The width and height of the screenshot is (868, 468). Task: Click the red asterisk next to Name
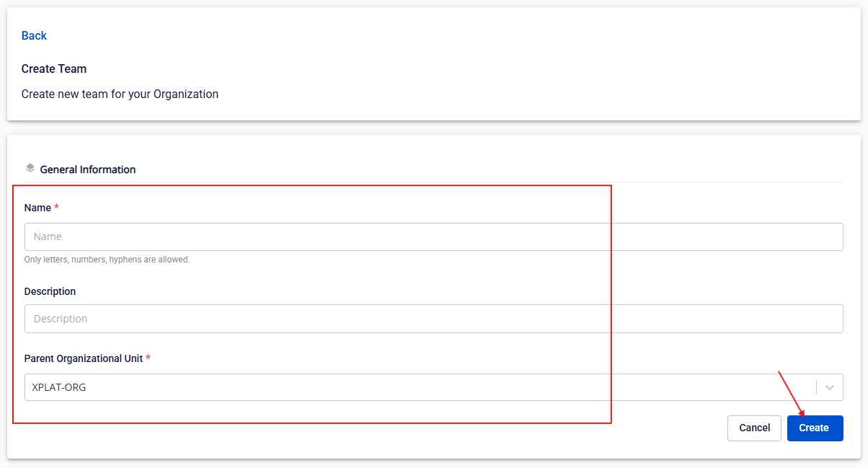pyautogui.click(x=57, y=208)
